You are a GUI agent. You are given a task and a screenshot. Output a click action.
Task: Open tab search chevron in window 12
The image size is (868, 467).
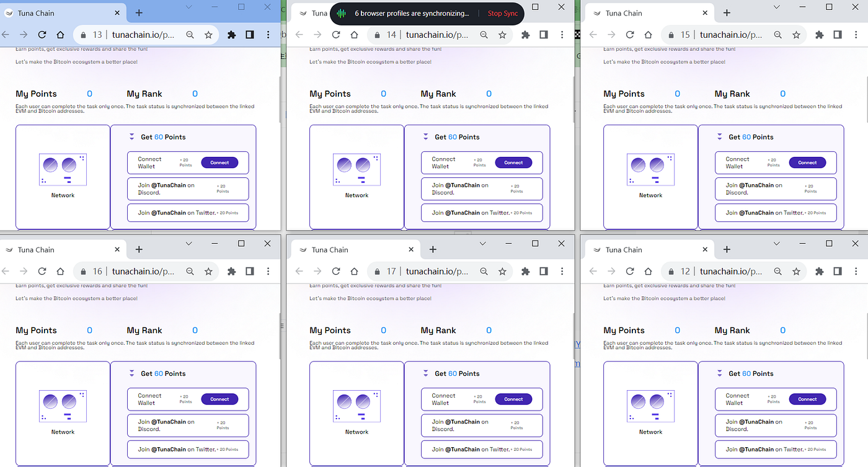(777, 244)
